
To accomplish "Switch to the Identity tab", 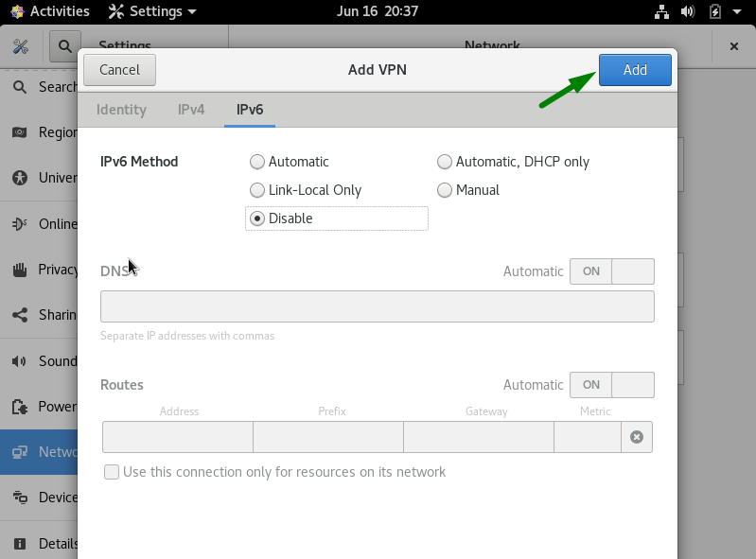I will 121,110.
